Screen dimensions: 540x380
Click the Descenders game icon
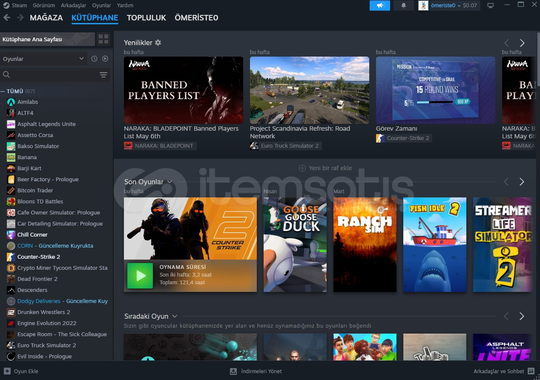pyautogui.click(x=11, y=290)
